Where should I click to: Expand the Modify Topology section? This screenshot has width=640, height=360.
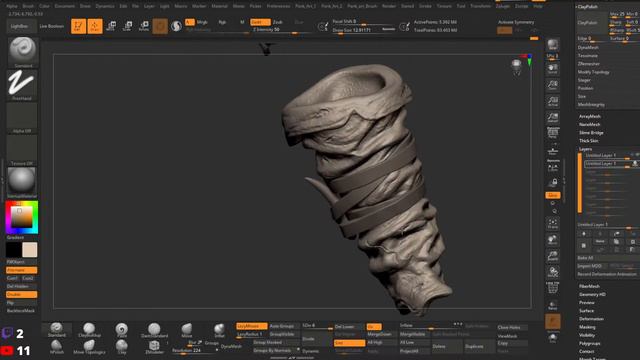coord(593,72)
